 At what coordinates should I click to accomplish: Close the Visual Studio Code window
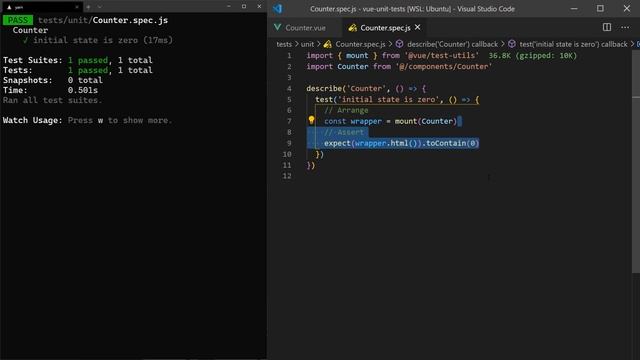(x=627, y=9)
